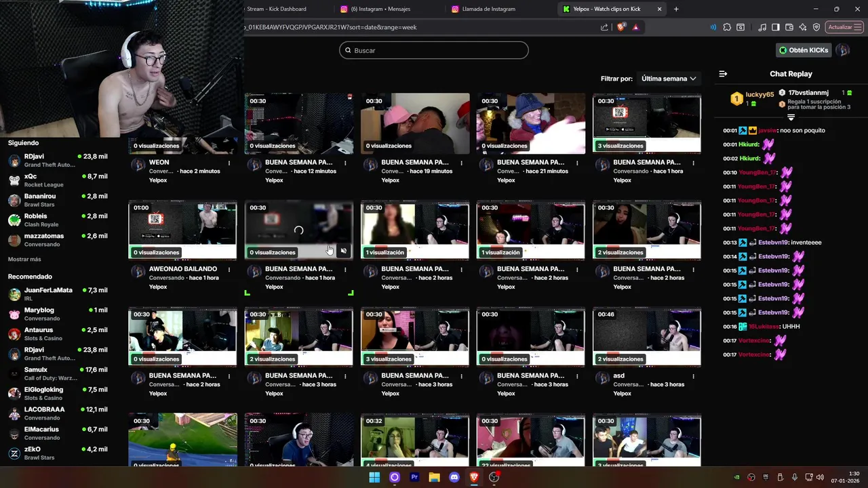Image resolution: width=868 pixels, height=488 pixels.
Task: Open the music note playlist icon
Action: point(763,27)
